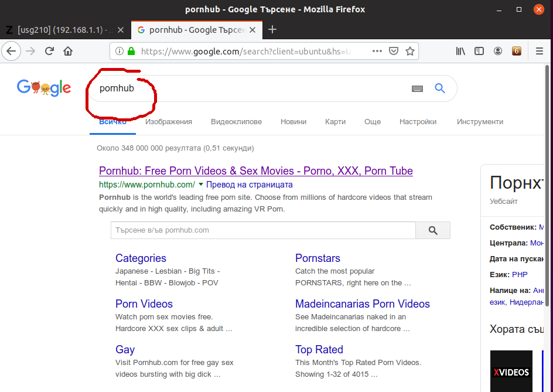553x392 pixels.
Task: Switch to the usg210 (192.168.1.1) tab
Action: pyautogui.click(x=65, y=30)
